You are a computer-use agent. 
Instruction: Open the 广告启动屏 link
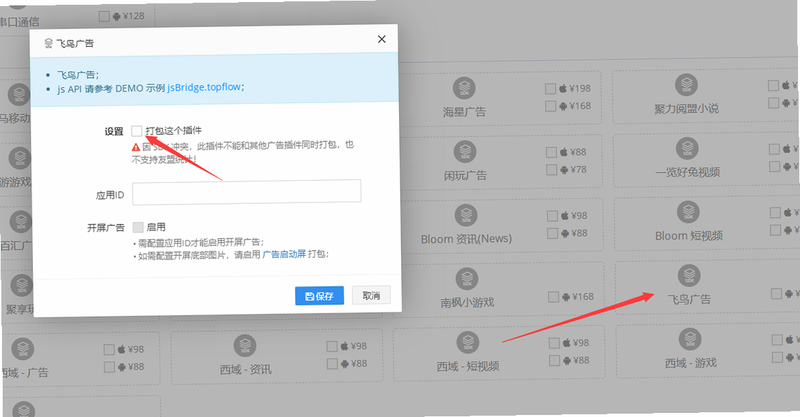[x=284, y=254]
